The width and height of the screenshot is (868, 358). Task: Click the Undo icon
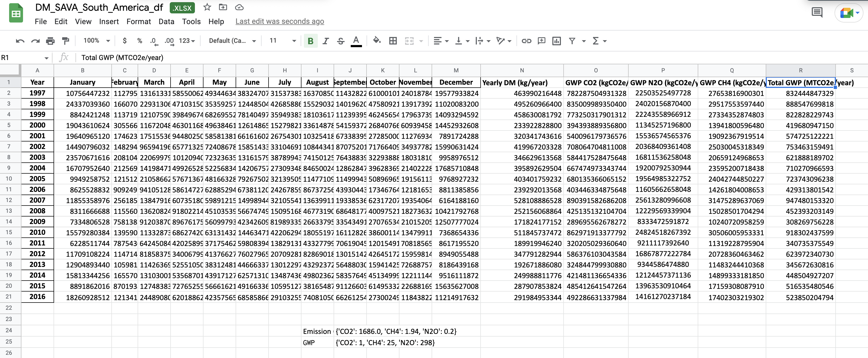[x=20, y=41]
